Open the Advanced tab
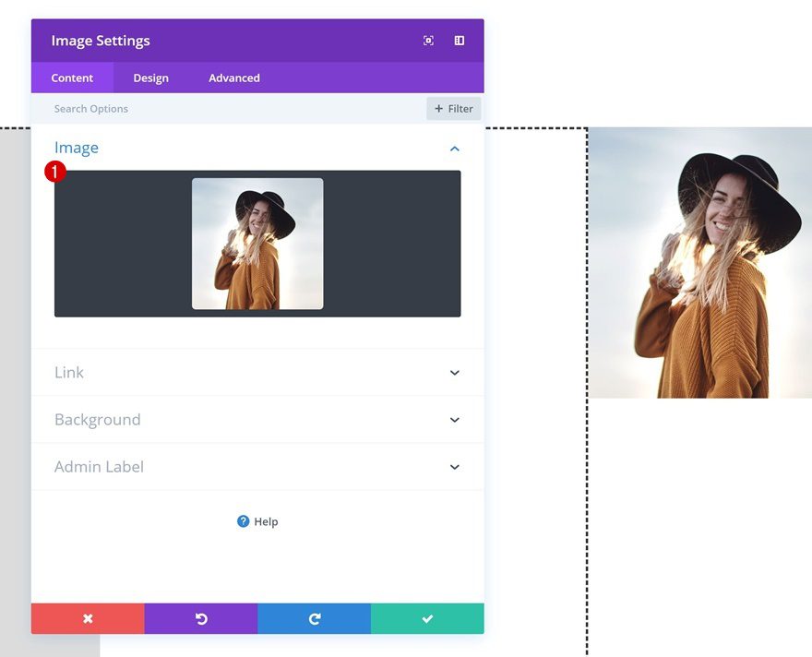812x657 pixels. click(x=233, y=78)
